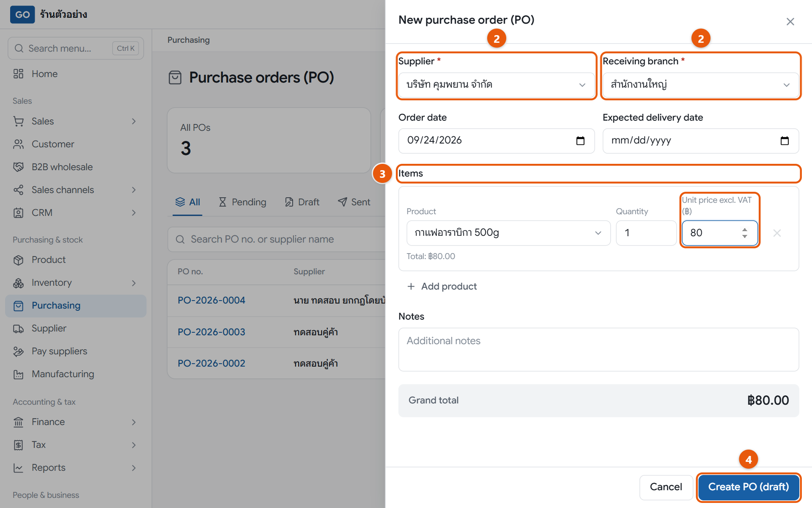Open the Product dropdown in Items
This screenshot has width=812, height=508.
[x=508, y=233]
